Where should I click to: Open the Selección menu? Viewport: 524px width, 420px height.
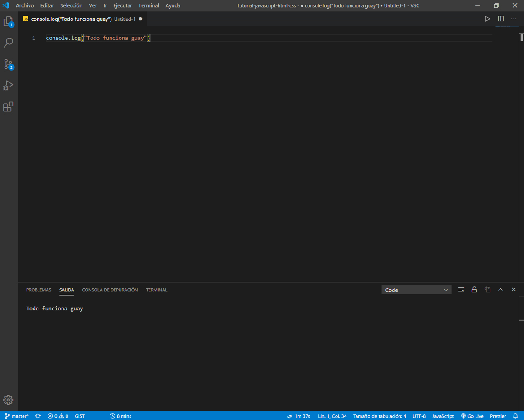click(71, 6)
